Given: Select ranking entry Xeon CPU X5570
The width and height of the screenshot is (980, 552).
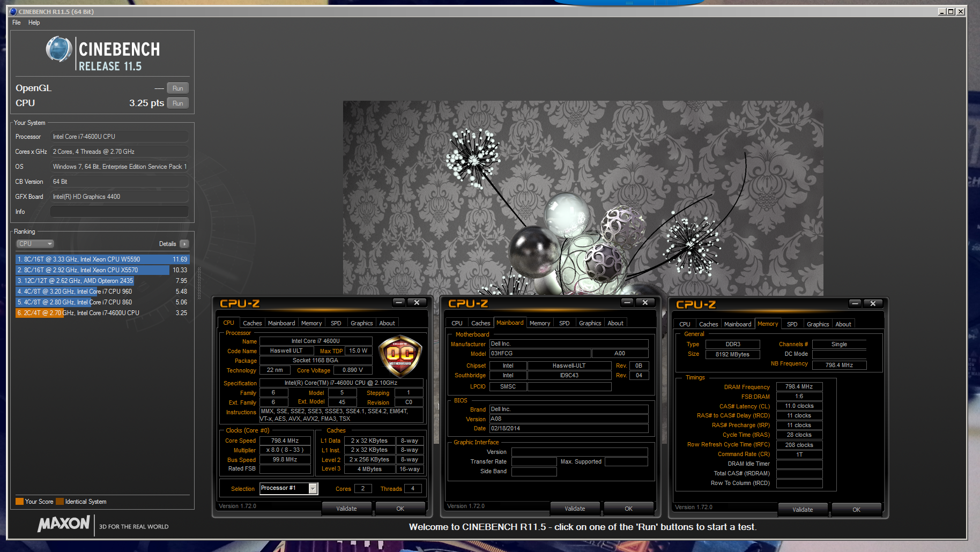Looking at the screenshot, I should [x=102, y=270].
